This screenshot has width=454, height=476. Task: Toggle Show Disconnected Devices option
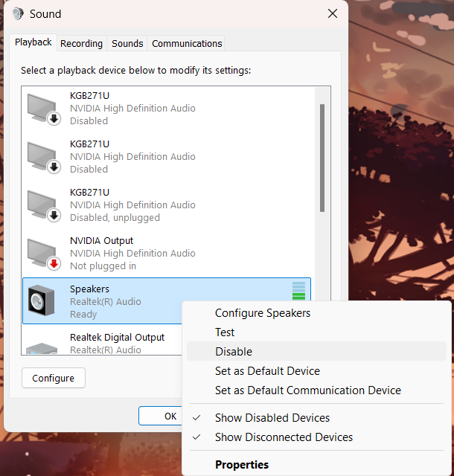pos(316,437)
